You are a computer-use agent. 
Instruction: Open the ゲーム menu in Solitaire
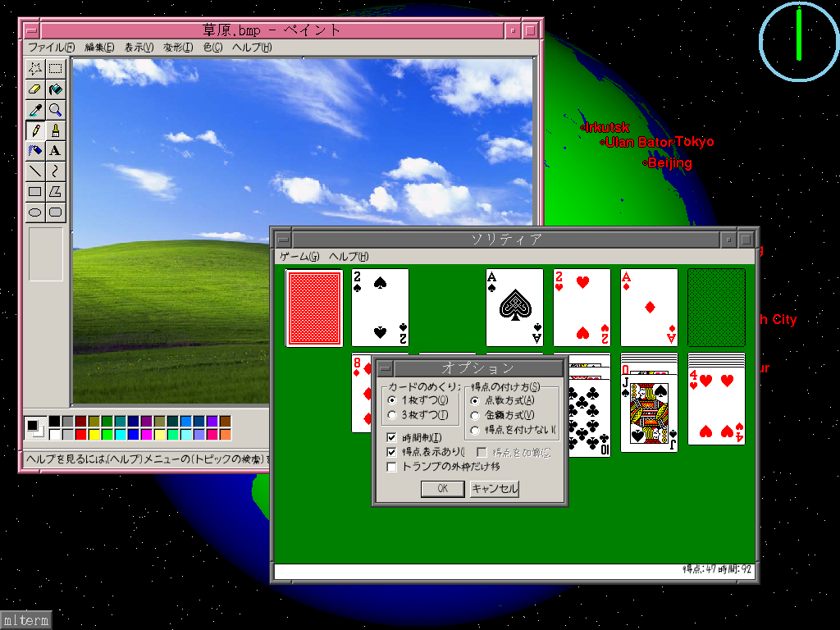pos(299,257)
